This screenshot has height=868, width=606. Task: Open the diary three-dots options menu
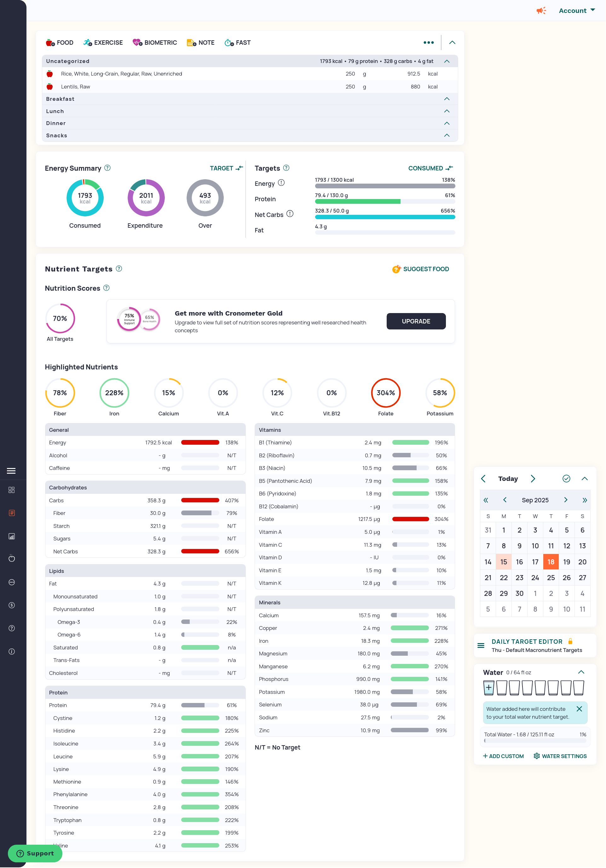429,42
